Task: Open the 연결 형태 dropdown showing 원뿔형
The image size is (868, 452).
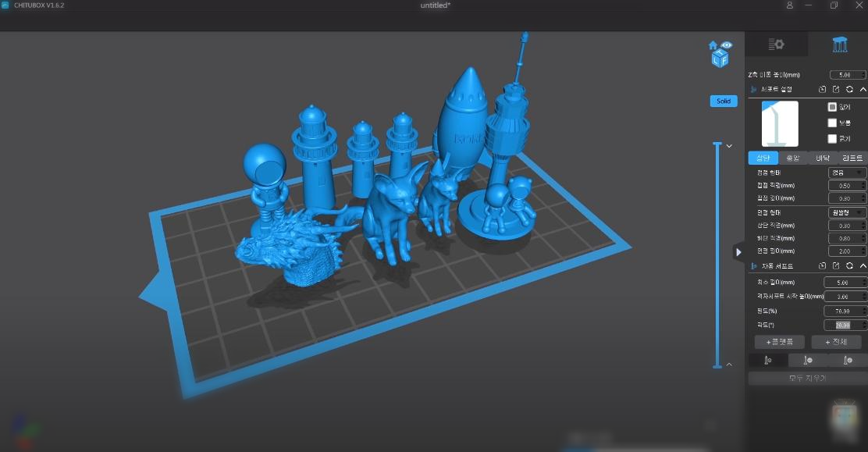Action: (x=847, y=212)
